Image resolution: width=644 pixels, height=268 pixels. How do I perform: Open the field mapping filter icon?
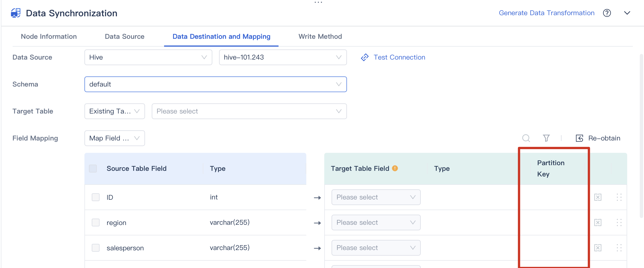[x=546, y=138]
